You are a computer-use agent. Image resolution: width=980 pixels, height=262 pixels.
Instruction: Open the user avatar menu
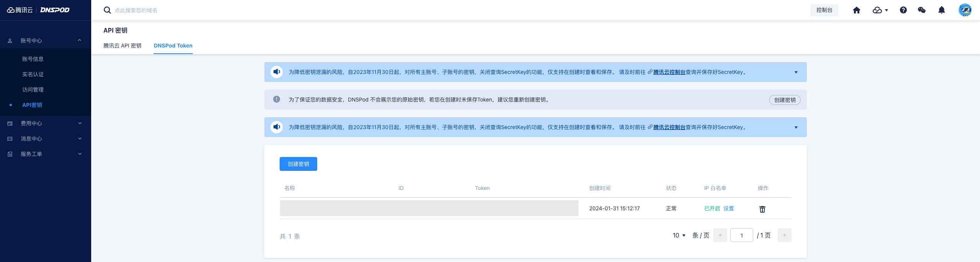[965, 10]
